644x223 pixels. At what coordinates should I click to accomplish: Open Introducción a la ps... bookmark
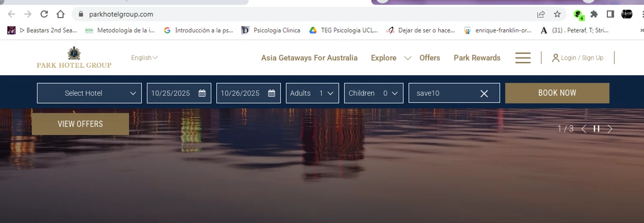coord(198,30)
